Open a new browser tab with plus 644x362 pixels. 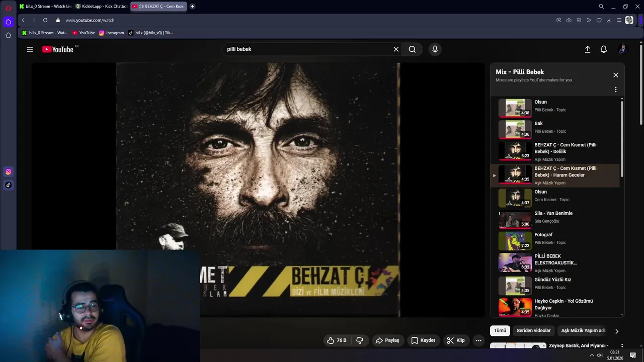[x=193, y=7]
